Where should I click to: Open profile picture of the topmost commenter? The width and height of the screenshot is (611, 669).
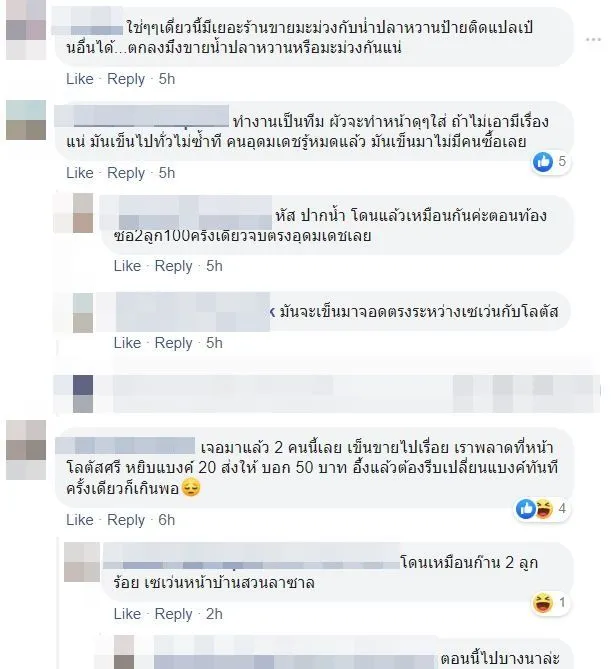click(x=26, y=29)
